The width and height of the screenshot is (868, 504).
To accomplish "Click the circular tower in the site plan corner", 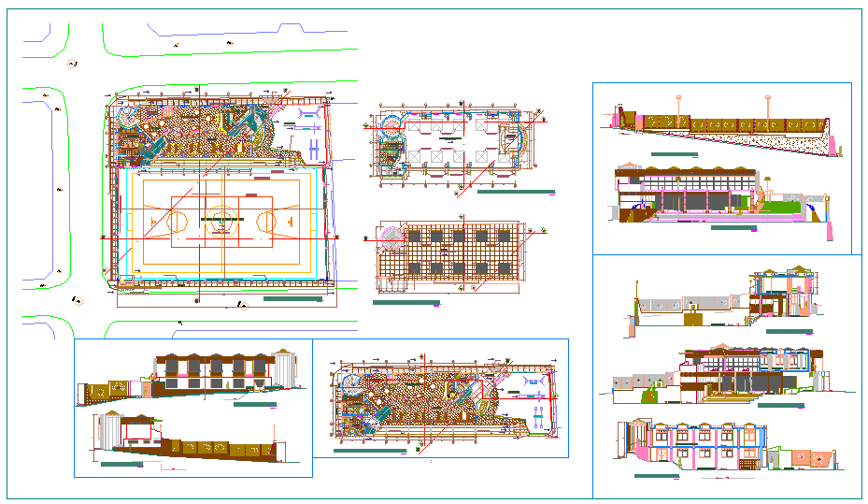I will (126, 116).
